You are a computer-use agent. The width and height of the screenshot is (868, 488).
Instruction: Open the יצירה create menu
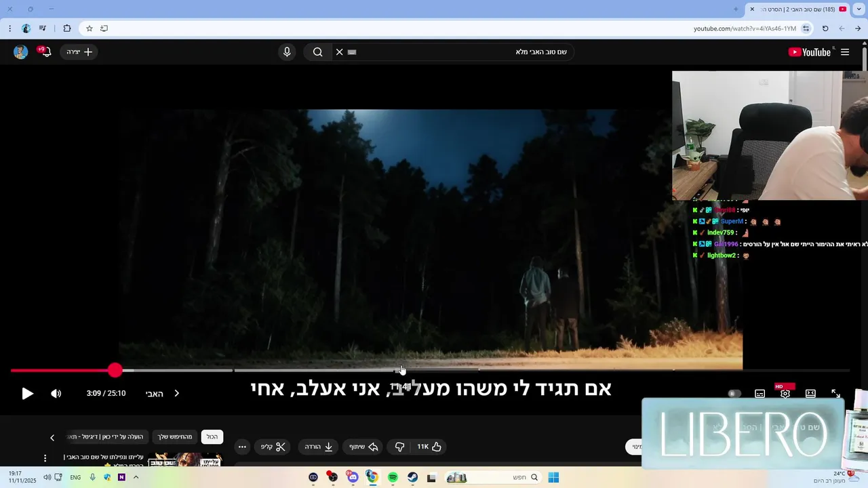79,52
